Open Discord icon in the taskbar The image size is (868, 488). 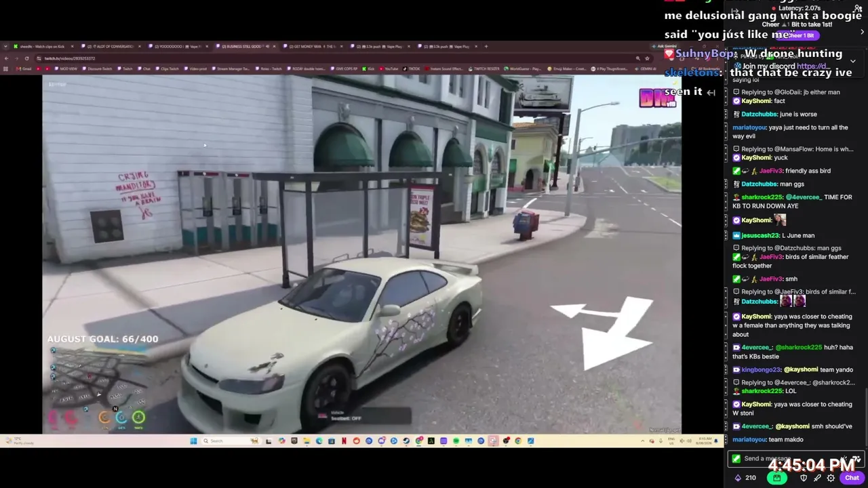[381, 441]
